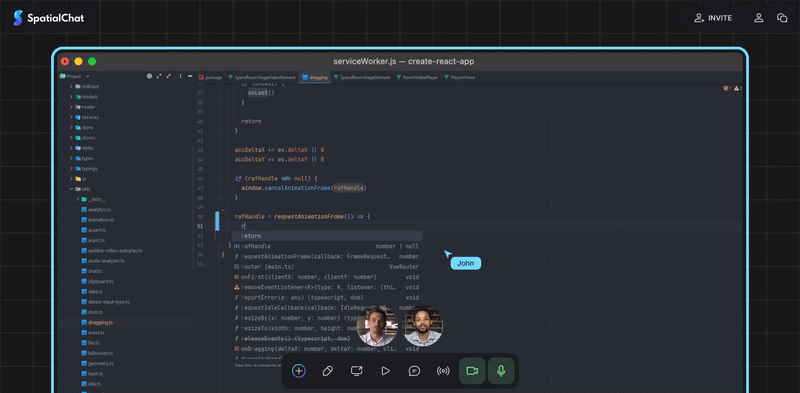Open detect-input-type.ts file

[106, 302]
